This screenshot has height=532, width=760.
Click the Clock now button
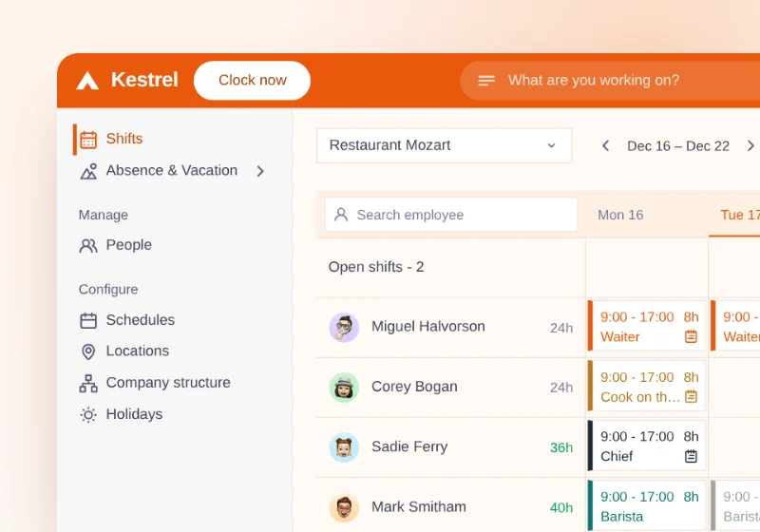pos(252,81)
